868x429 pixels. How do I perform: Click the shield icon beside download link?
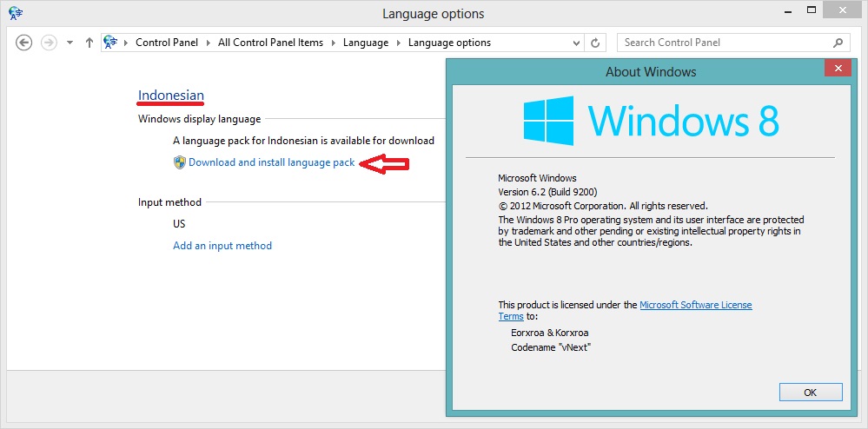click(179, 162)
